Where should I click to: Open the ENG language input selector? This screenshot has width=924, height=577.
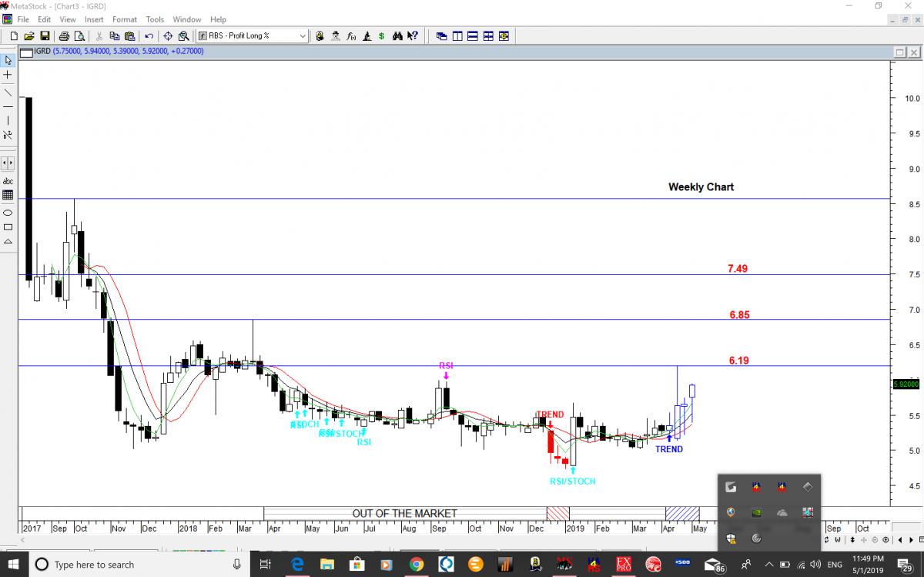tap(835, 565)
